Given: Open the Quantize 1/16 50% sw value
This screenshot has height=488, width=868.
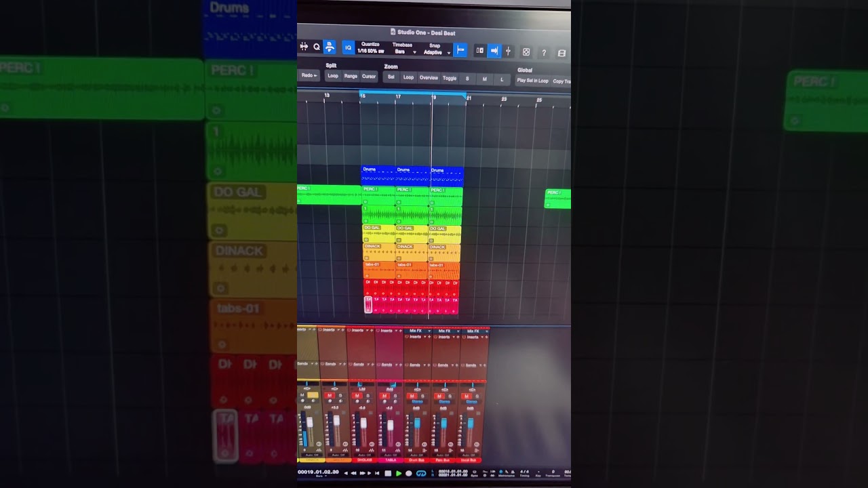Looking at the screenshot, I should pos(371,51).
